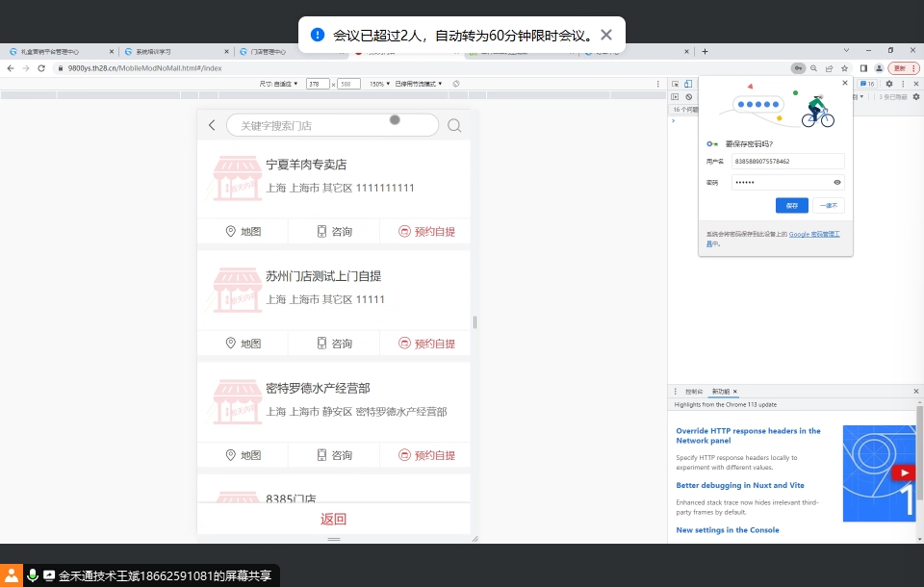
Task: Open the throttling mode dropdown
Action: [x=420, y=85]
